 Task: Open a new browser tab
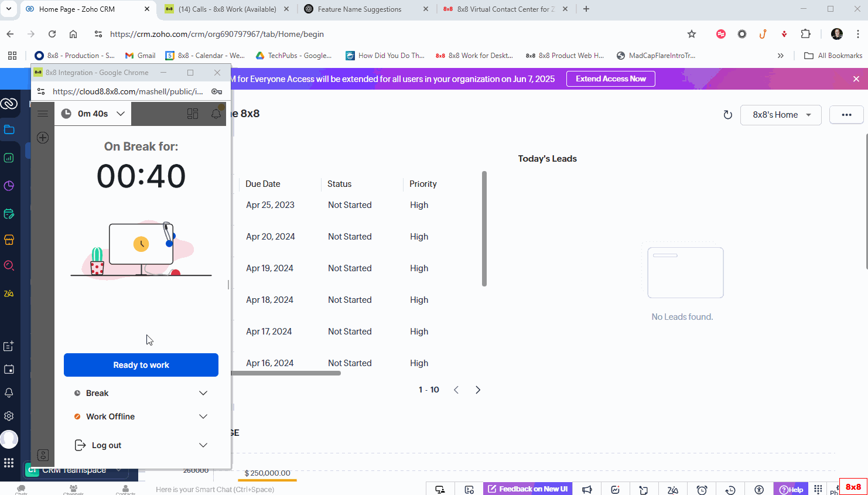pos(586,9)
